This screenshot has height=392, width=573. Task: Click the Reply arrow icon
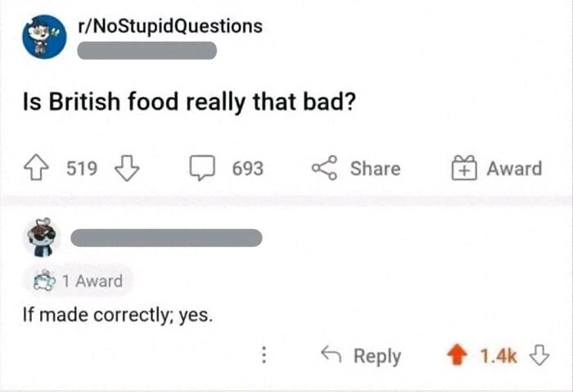331,354
